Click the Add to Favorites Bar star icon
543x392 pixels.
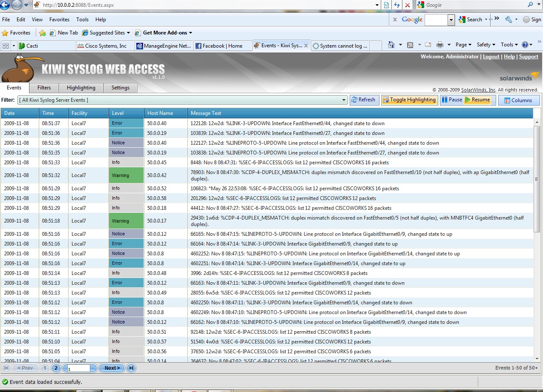(x=43, y=33)
